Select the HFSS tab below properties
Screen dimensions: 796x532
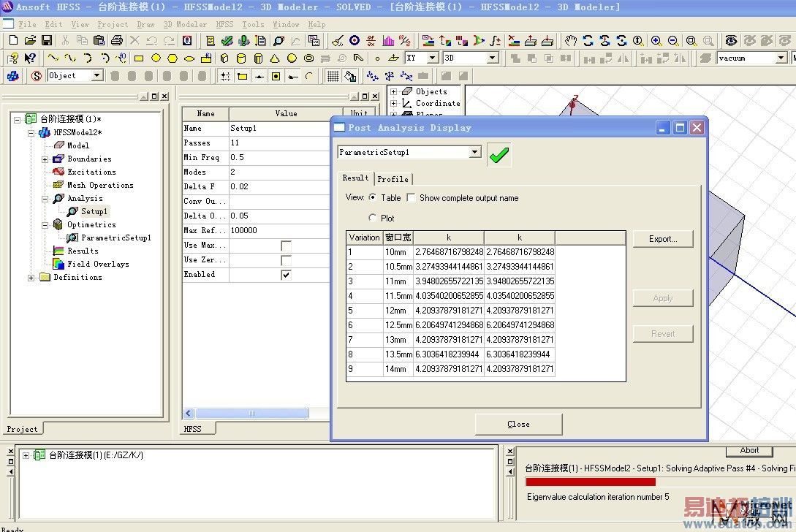pyautogui.click(x=193, y=429)
